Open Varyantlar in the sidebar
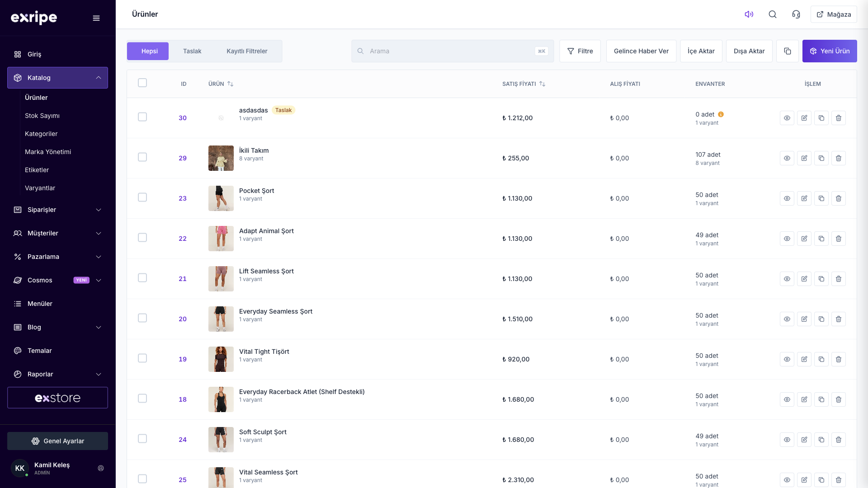Viewport: 868px width, 488px height. pyautogui.click(x=40, y=188)
